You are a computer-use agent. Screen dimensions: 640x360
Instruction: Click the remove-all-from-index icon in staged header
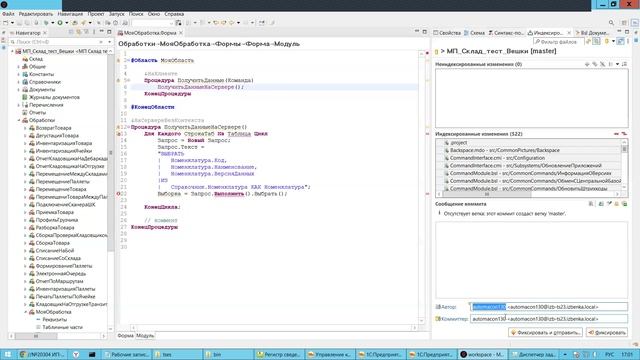point(624,133)
